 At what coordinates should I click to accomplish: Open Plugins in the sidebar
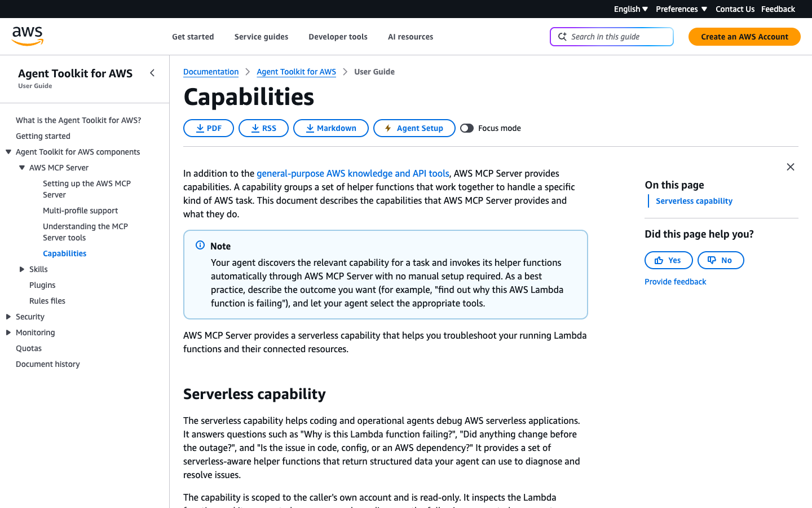point(42,285)
